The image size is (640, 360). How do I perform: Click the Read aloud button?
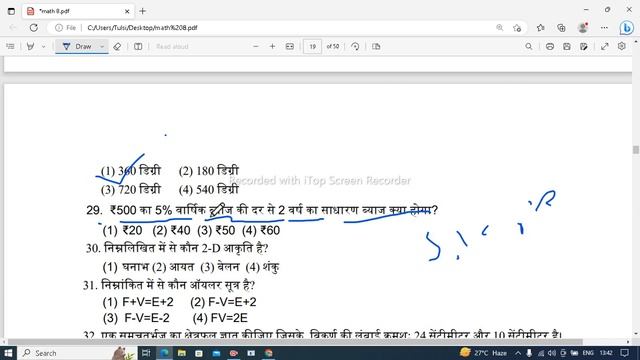(172, 47)
